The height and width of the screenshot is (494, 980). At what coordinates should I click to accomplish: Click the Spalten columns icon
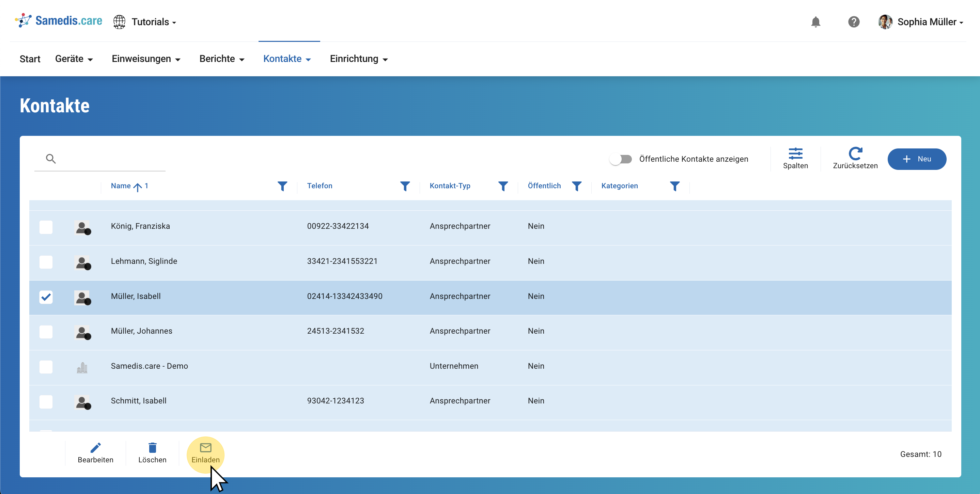pos(795,154)
